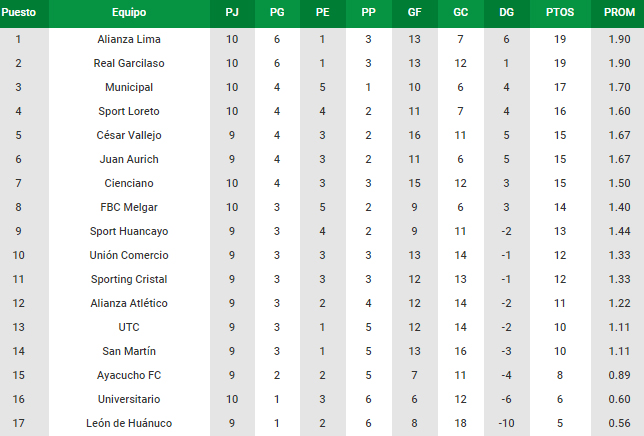Open the Real Garcilaso team entry

pyautogui.click(x=129, y=63)
